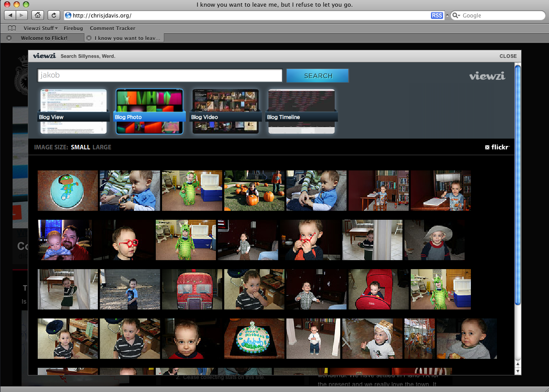Open the red toy truck photo
The height and width of the screenshot is (392, 549).
192,289
